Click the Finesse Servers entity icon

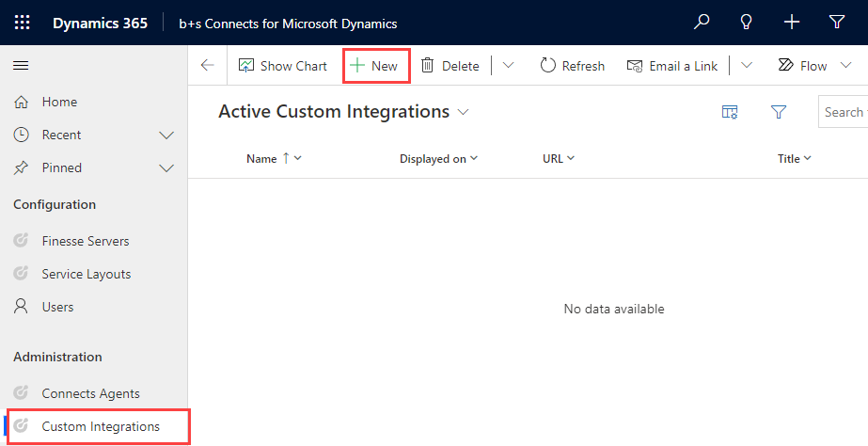[21, 241]
